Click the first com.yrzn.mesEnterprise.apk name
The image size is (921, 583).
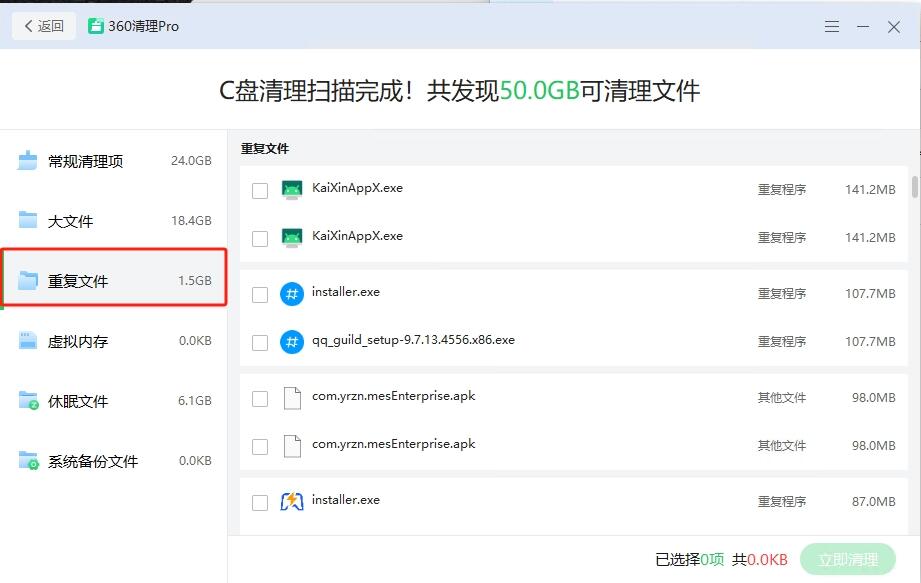tap(394, 396)
